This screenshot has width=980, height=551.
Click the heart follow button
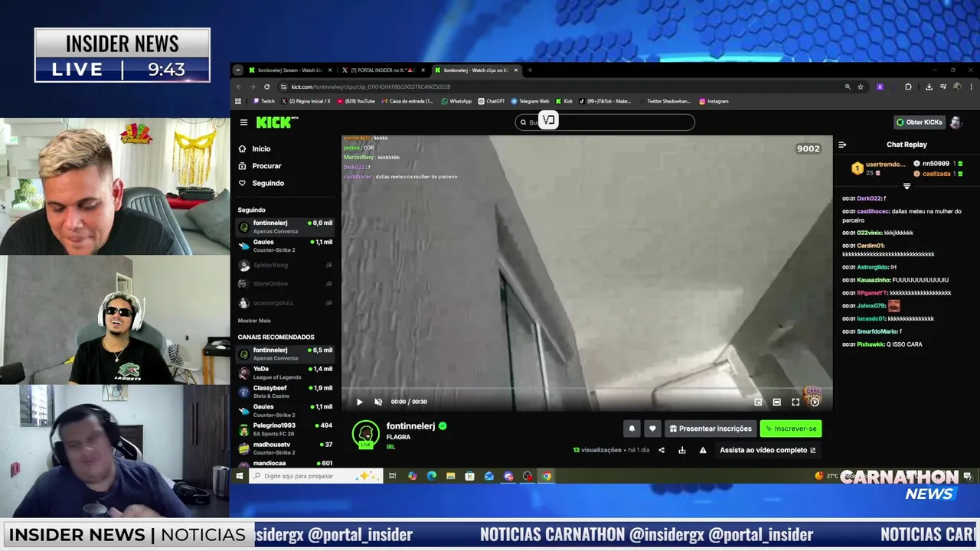point(652,429)
